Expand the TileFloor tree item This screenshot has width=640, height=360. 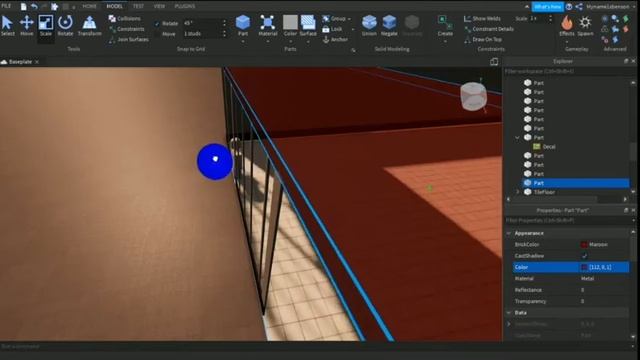point(518,192)
